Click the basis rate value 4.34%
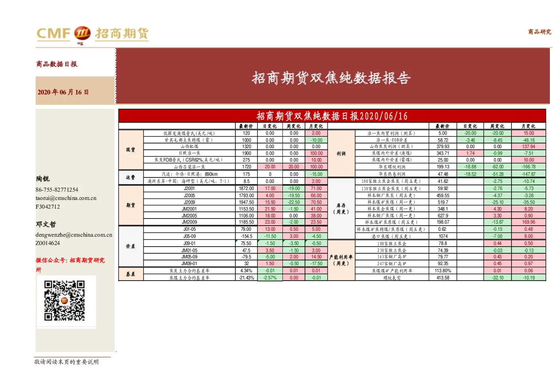The height and width of the screenshot is (392, 555). (246, 271)
